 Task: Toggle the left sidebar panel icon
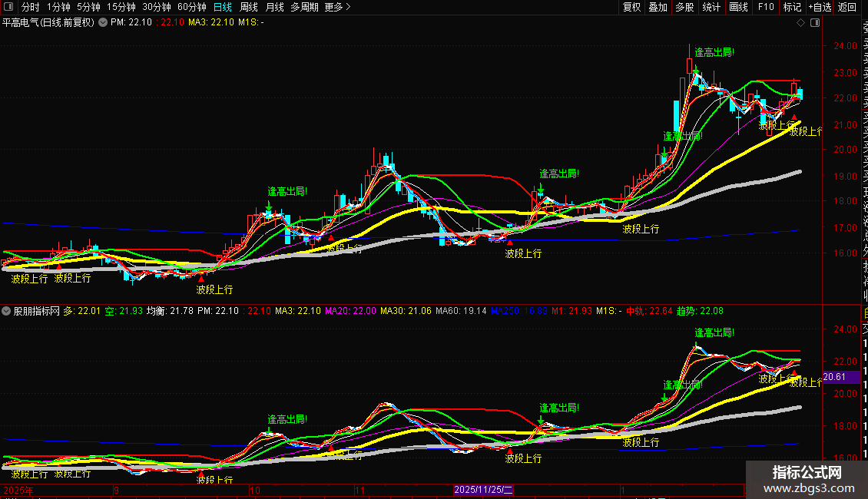click(x=8, y=7)
